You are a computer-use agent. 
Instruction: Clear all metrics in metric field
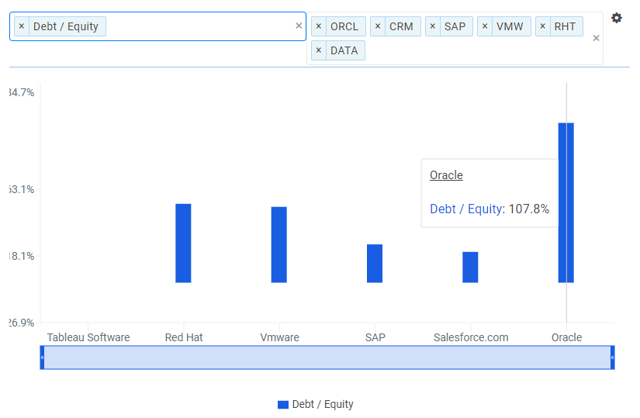pyautogui.click(x=299, y=26)
